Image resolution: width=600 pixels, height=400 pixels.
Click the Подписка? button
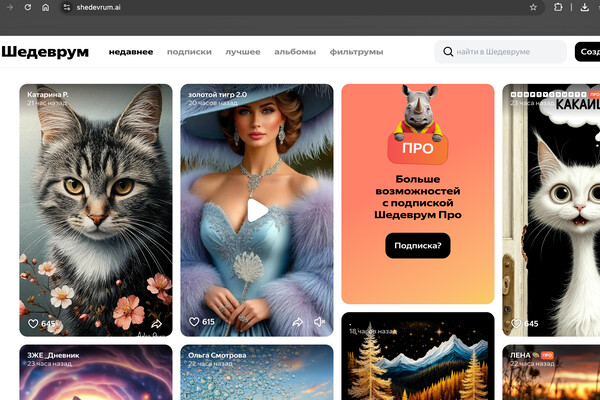coord(417,245)
